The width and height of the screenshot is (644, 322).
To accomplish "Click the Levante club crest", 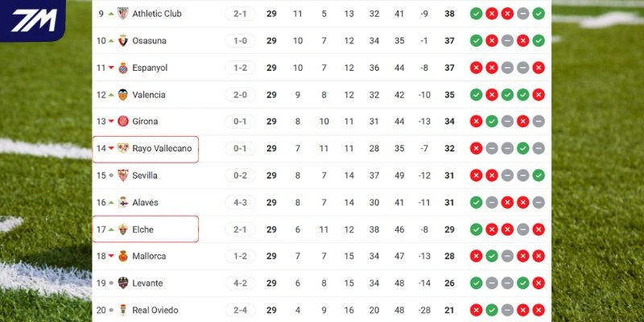I will coord(123,283).
